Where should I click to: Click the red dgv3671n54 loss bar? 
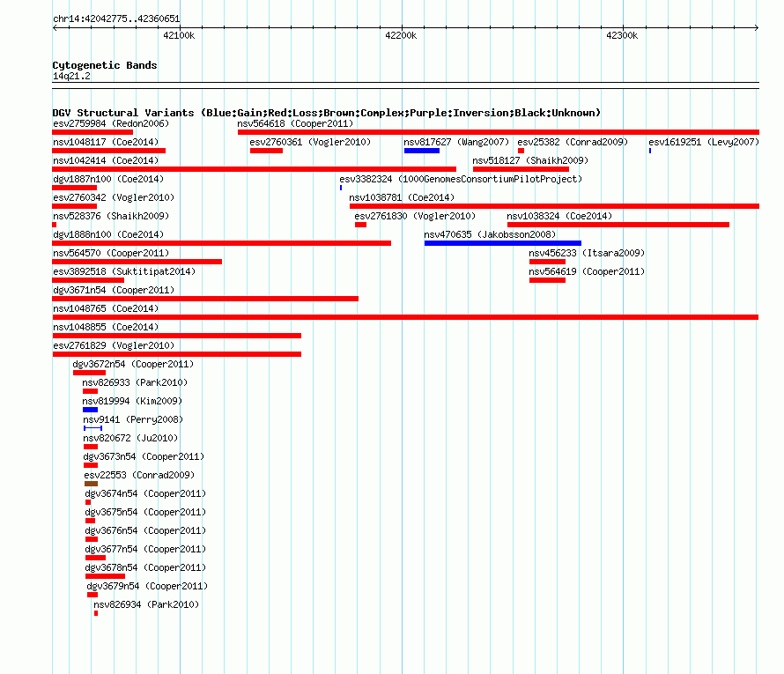pos(205,299)
